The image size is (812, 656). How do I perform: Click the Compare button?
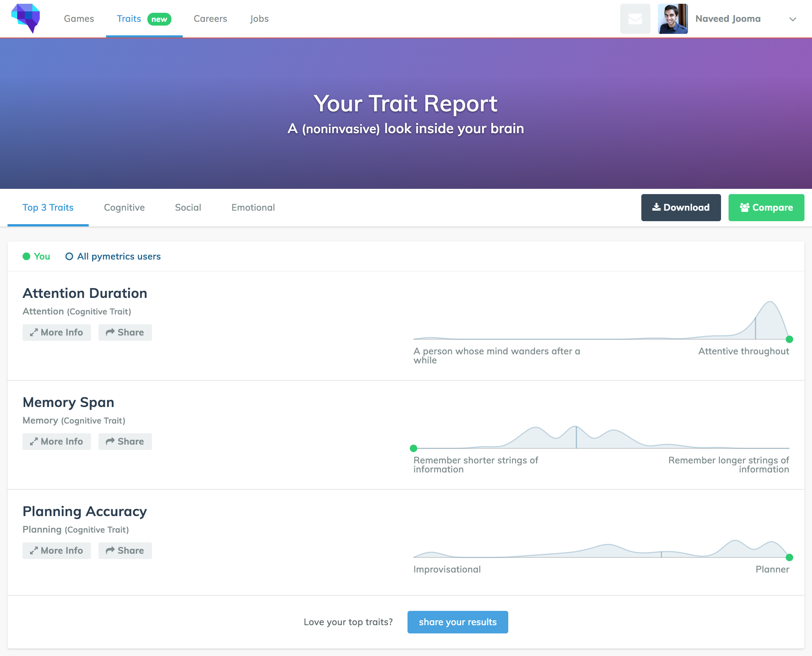[766, 208]
